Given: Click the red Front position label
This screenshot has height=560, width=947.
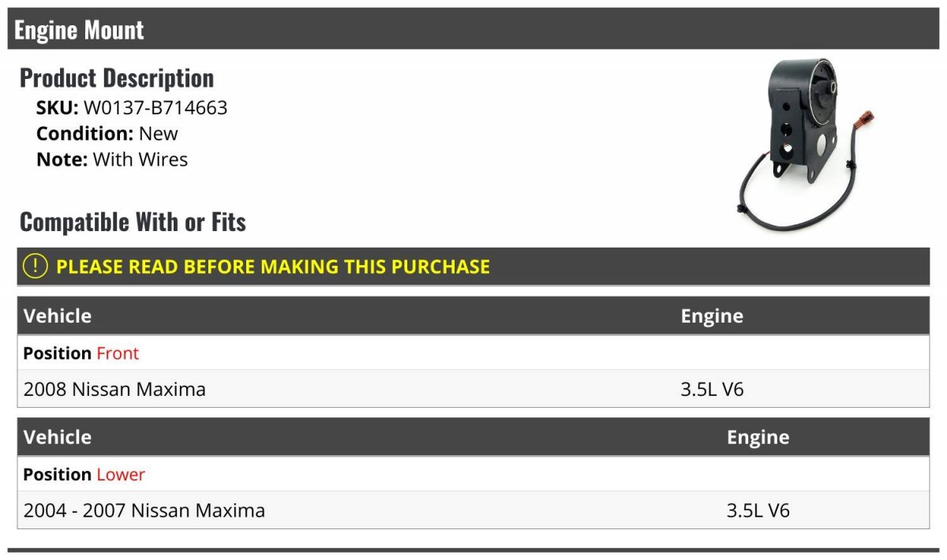Looking at the screenshot, I should 118,353.
